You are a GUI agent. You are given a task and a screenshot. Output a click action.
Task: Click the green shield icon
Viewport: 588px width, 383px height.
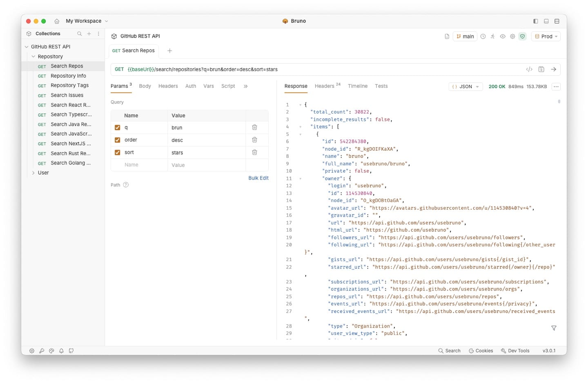click(x=522, y=36)
